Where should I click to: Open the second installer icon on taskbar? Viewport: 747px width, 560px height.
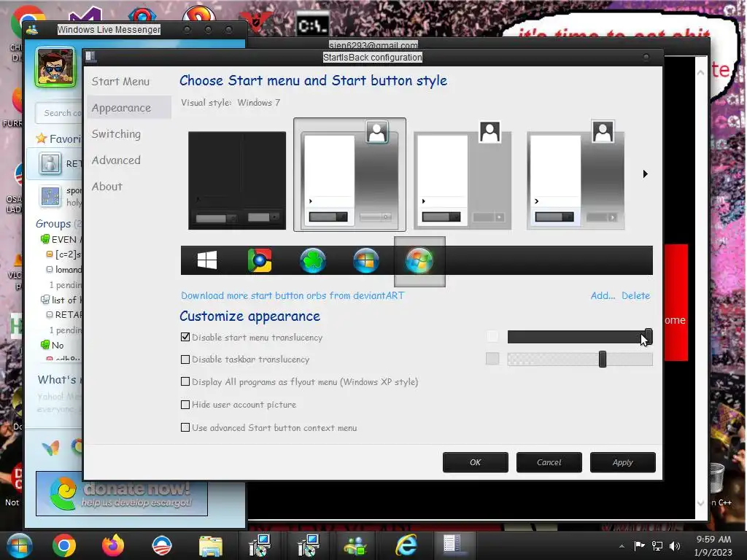point(309,545)
